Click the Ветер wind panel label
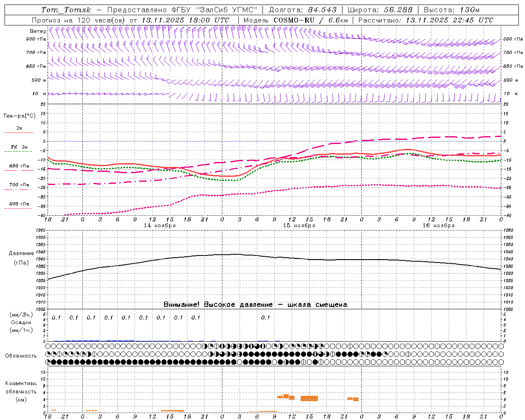The image size is (525, 420). [x=38, y=31]
